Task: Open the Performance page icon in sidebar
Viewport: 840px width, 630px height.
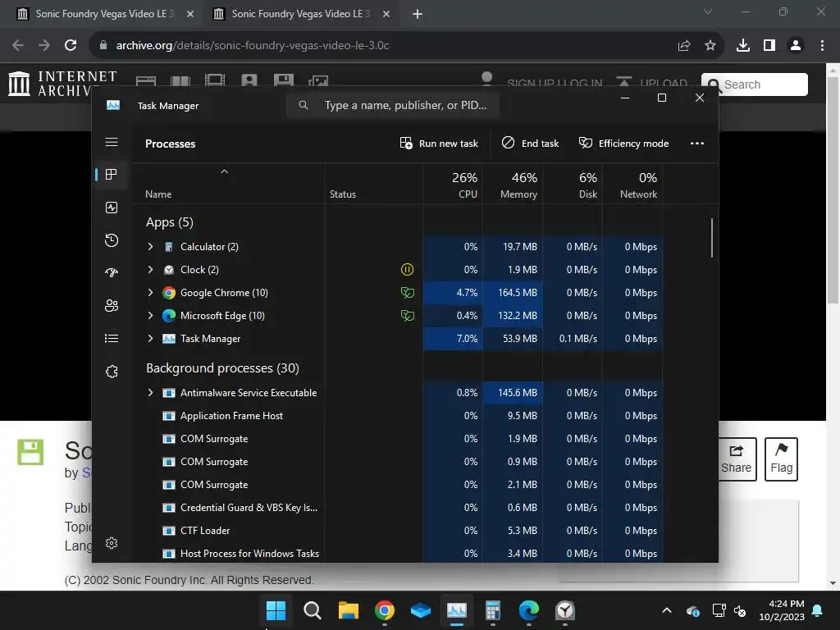Action: pos(112,208)
